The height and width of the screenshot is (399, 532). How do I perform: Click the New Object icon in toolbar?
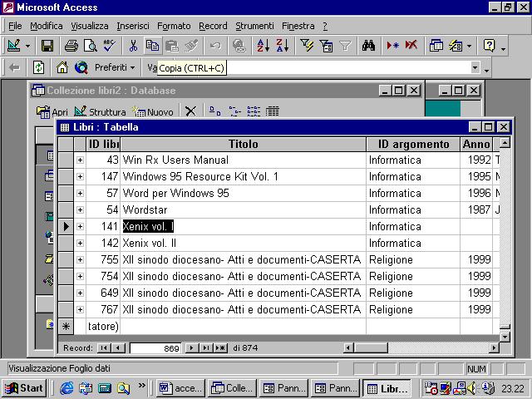[x=456, y=46]
